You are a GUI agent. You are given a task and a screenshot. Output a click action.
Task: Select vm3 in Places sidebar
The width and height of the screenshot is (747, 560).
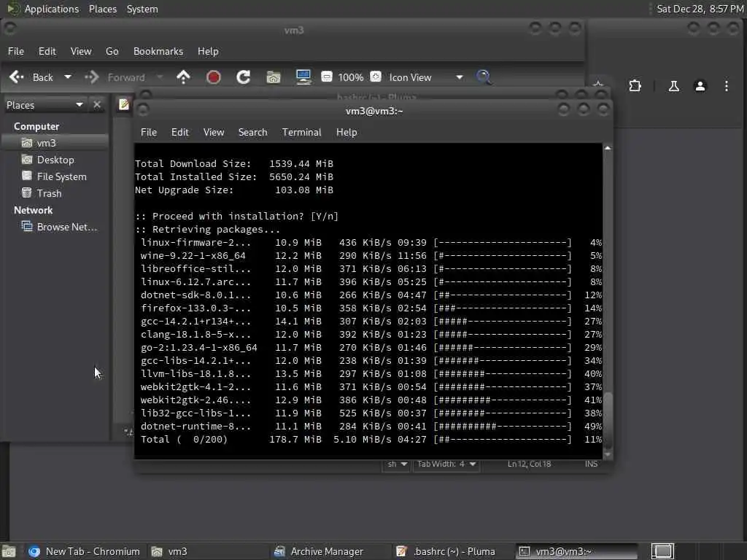point(55,143)
